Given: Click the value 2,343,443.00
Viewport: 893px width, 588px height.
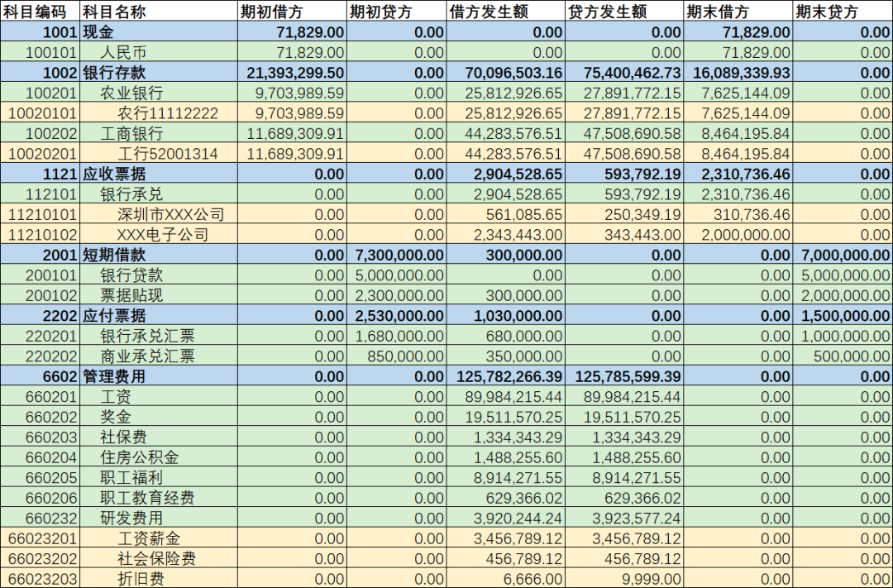Looking at the screenshot, I should [506, 234].
